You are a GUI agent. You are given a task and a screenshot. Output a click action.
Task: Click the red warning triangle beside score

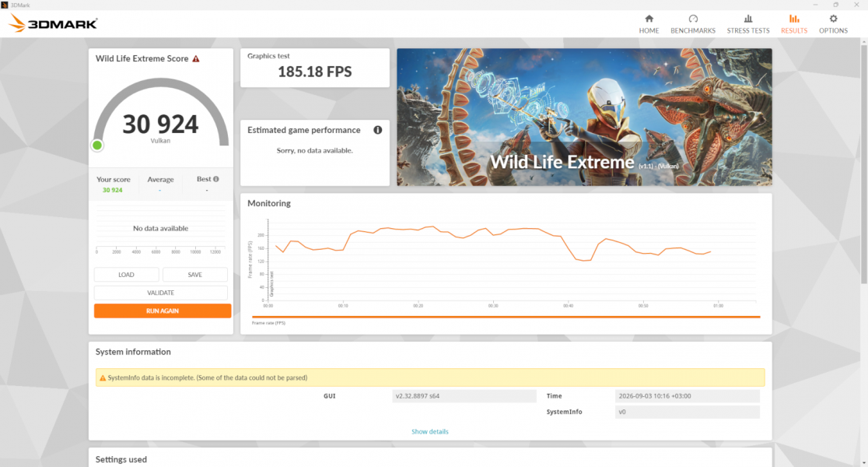(196, 58)
